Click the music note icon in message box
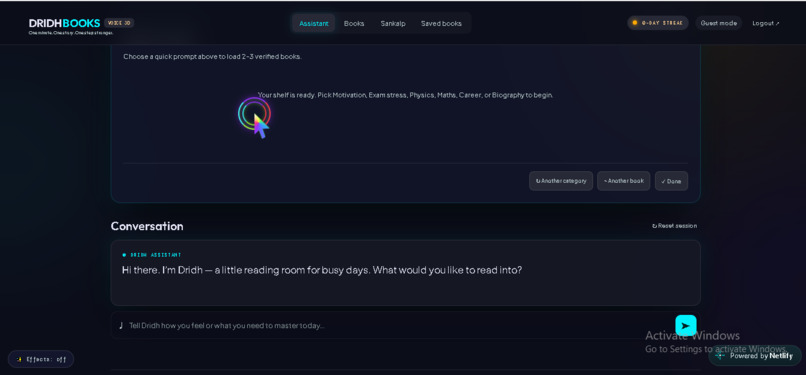This screenshot has width=806, height=375. tap(121, 325)
